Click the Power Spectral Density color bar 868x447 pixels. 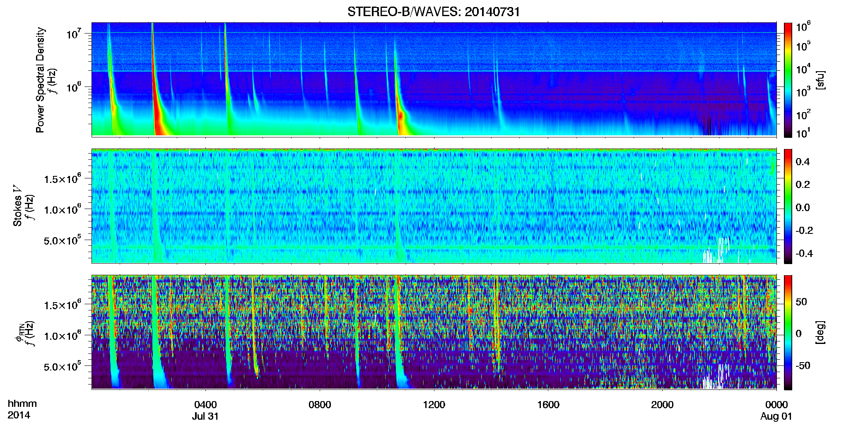point(788,80)
